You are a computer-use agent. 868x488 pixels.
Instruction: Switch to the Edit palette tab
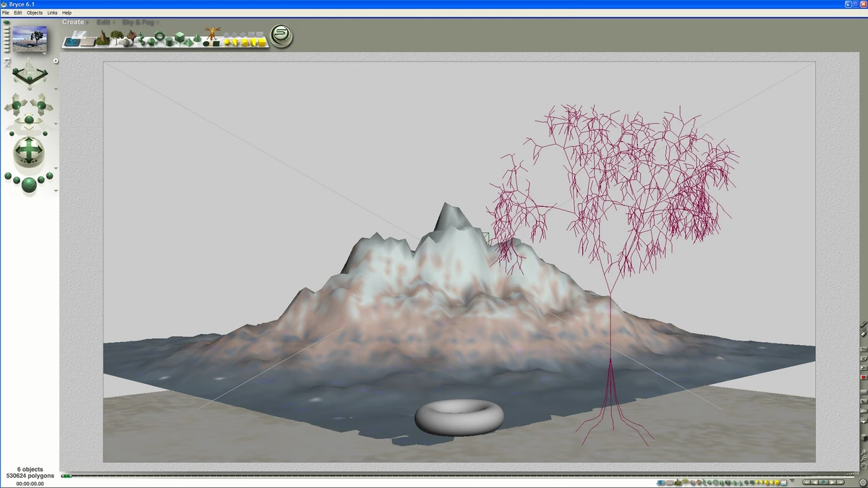point(103,22)
